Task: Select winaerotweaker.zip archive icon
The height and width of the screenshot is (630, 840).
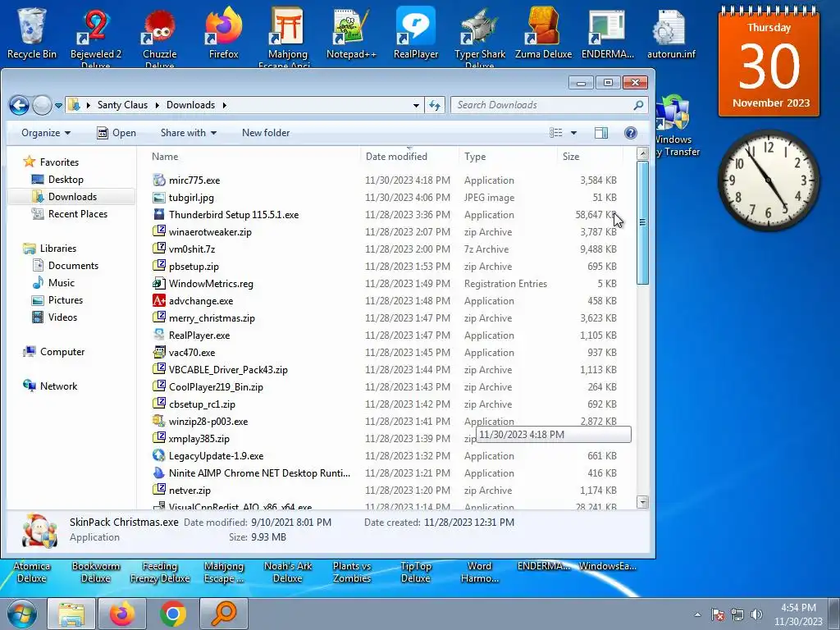Action: click(158, 232)
